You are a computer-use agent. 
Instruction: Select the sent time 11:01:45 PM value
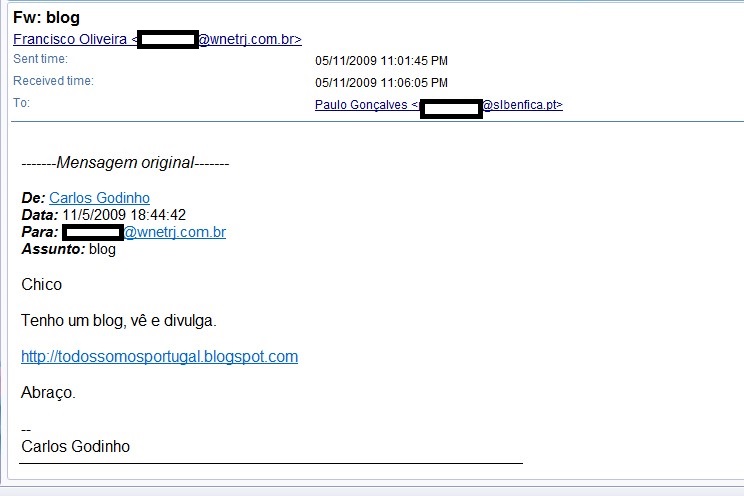pyautogui.click(x=381, y=60)
